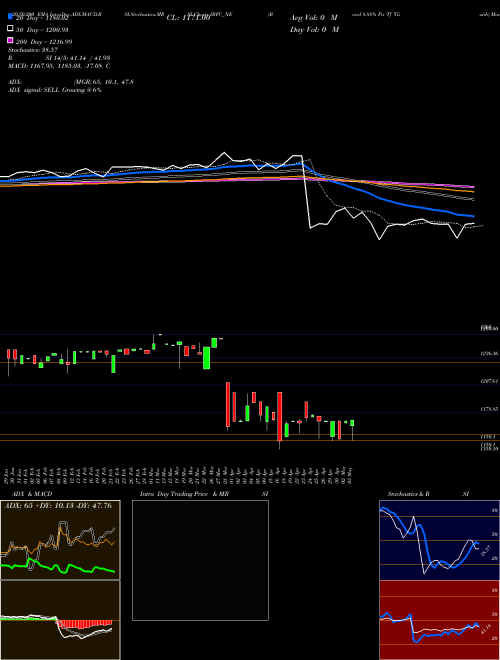Click the ADX: 65 +DY -DY readout line

coord(58,505)
